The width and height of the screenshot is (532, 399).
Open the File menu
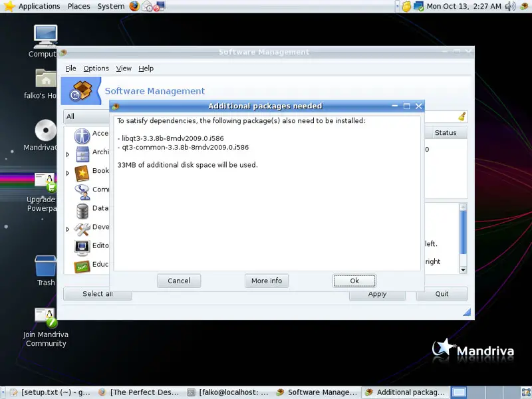point(70,68)
